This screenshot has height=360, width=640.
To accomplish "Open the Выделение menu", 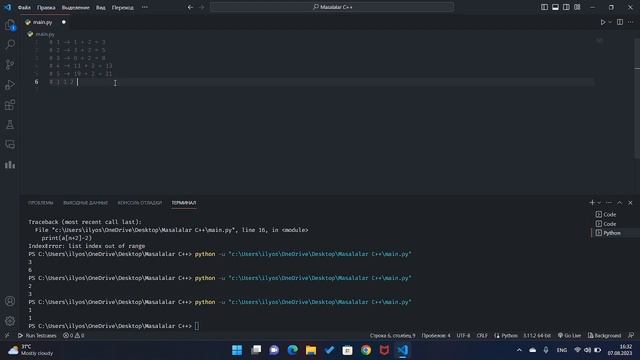I will [x=76, y=7].
